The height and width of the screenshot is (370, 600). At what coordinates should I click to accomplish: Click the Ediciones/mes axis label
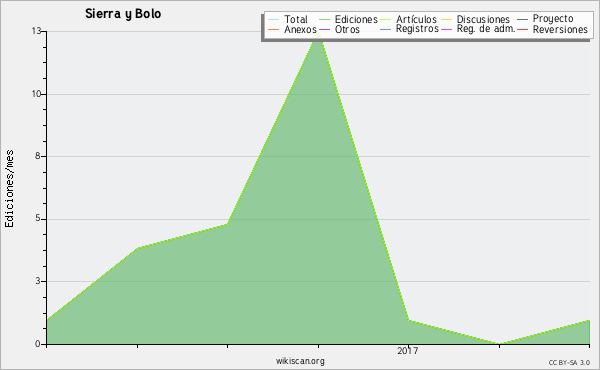(9, 189)
